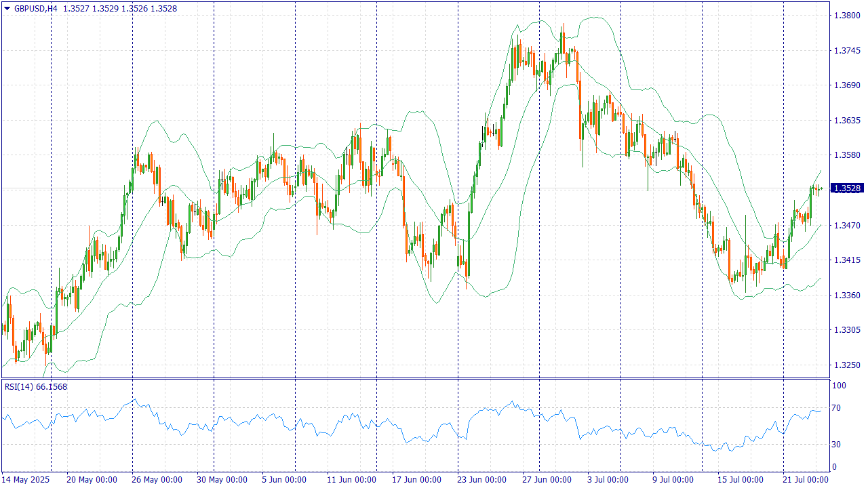Screen dimensions: 868x488
Task: Click the RSI 0 level label
Action: point(835,467)
